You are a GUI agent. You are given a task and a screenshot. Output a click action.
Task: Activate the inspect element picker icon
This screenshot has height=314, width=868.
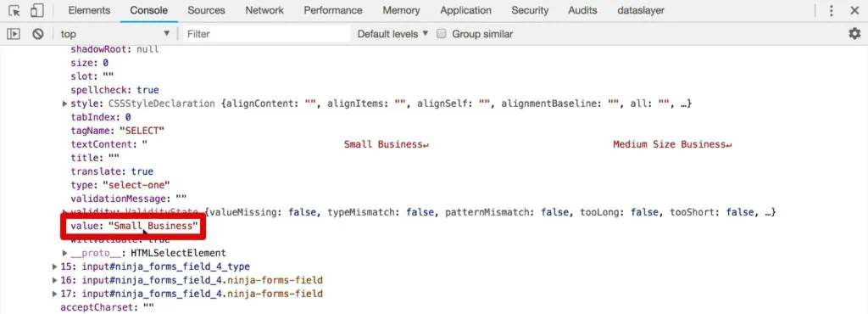pyautogui.click(x=15, y=10)
